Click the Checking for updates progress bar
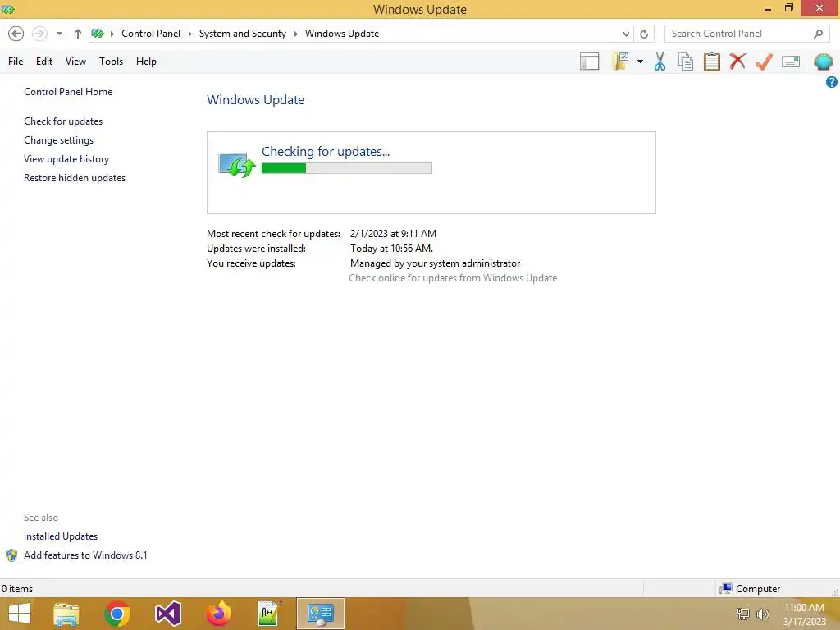 347,168
